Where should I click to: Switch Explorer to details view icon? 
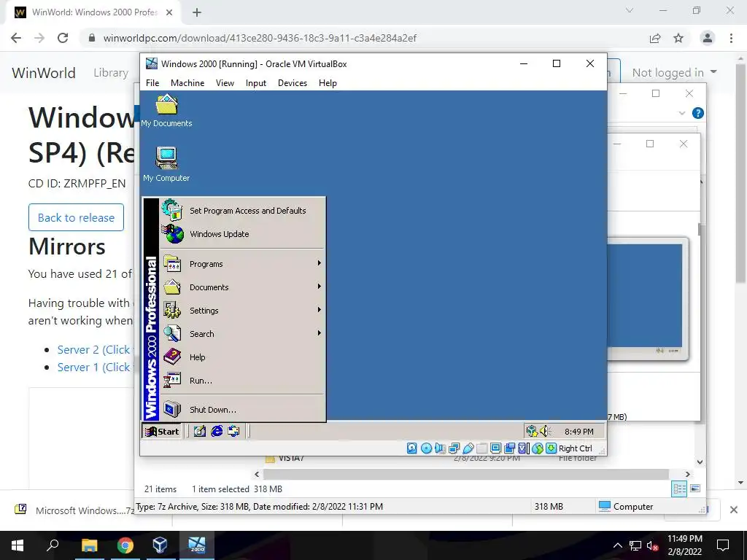[679, 489]
